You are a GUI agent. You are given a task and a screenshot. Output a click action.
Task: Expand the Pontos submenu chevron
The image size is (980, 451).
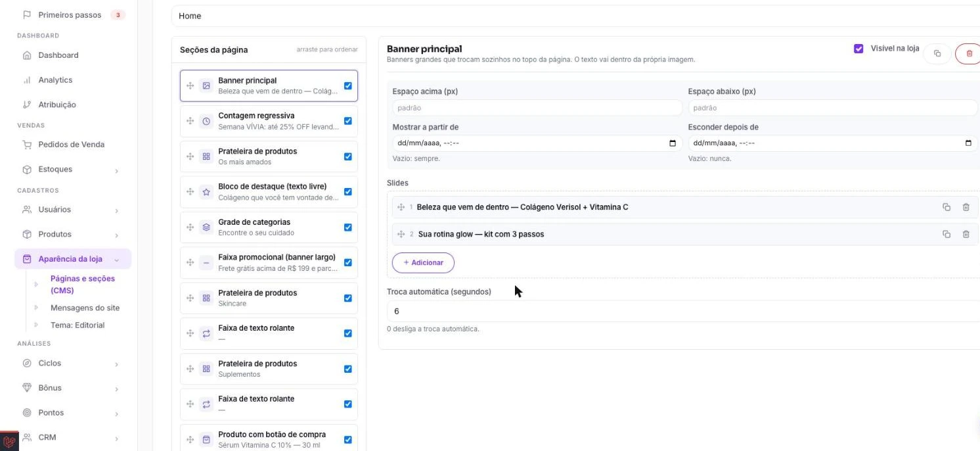116,414
